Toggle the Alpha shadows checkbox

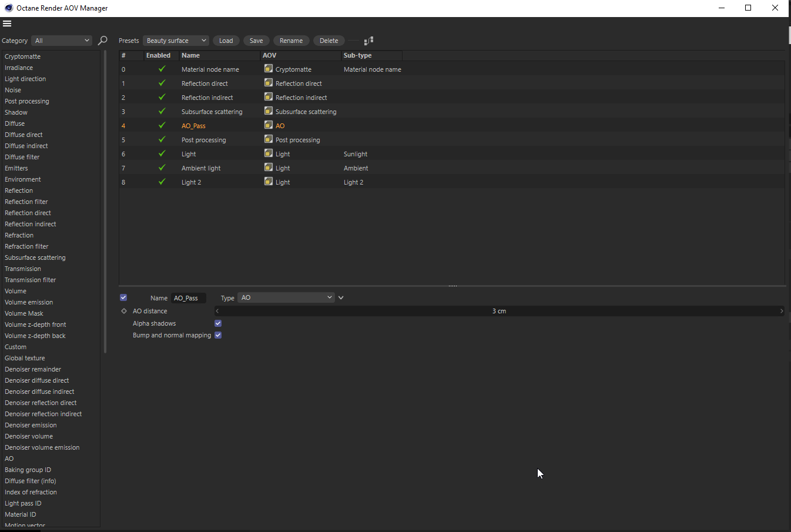coord(218,323)
